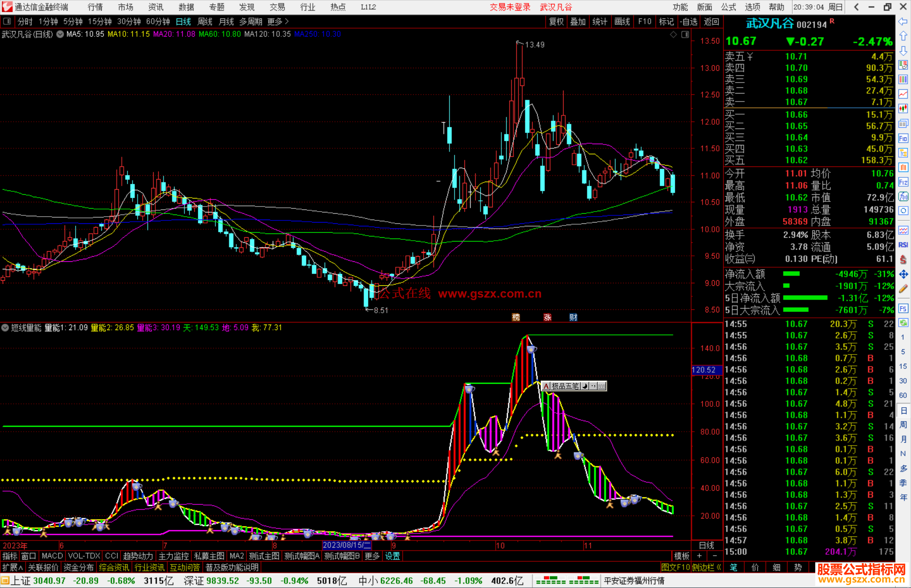Expand the 短线量能 indicator dropdown arrow
Screen dimensions: 911x588
pyautogui.click(x=5, y=328)
